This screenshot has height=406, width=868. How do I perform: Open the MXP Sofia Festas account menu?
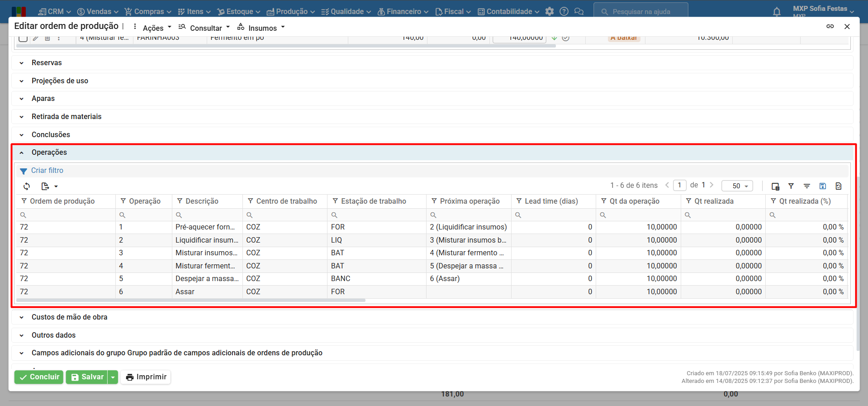[x=823, y=11]
